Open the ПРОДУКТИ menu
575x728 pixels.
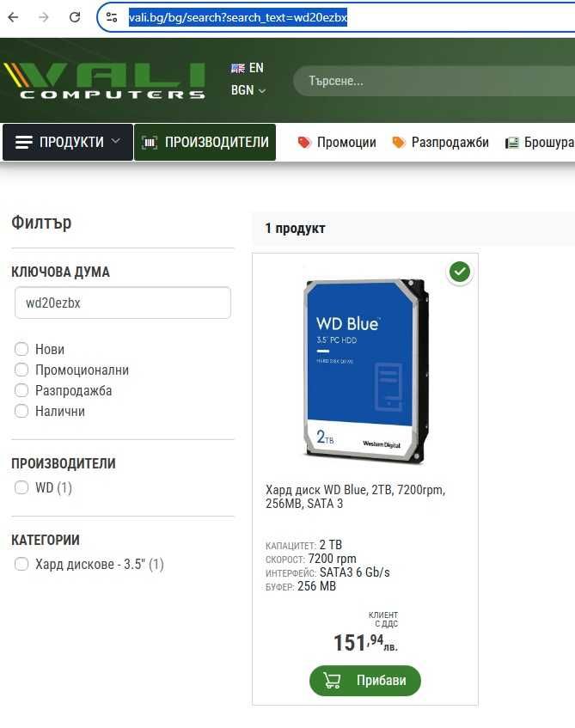(68, 142)
